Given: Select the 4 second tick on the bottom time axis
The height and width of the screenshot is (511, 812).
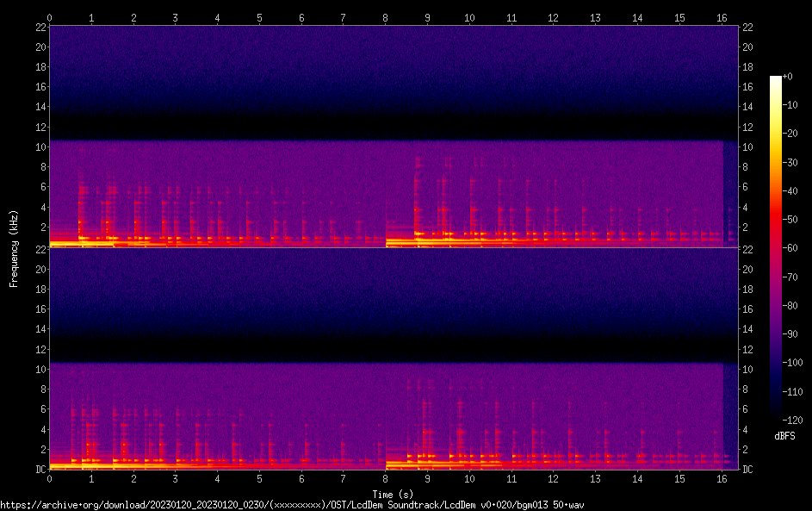Looking at the screenshot, I should click(x=218, y=478).
